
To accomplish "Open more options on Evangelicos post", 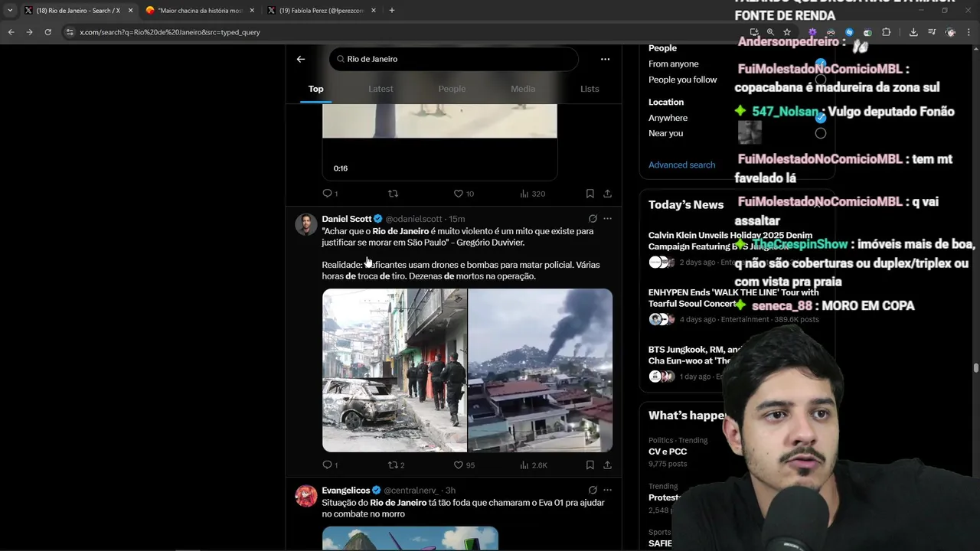I will tap(607, 491).
